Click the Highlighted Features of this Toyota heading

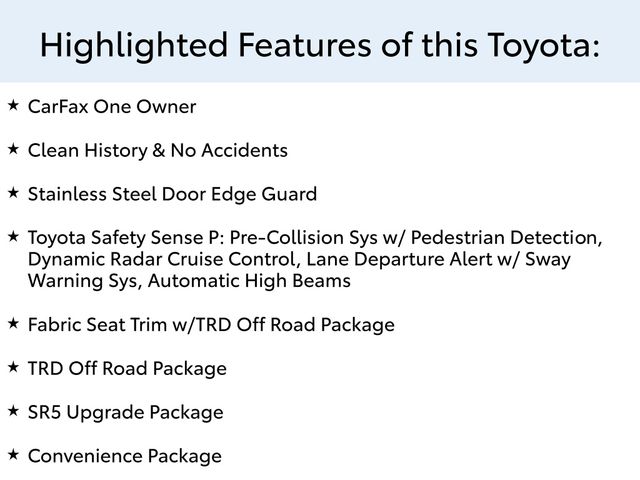click(x=320, y=45)
